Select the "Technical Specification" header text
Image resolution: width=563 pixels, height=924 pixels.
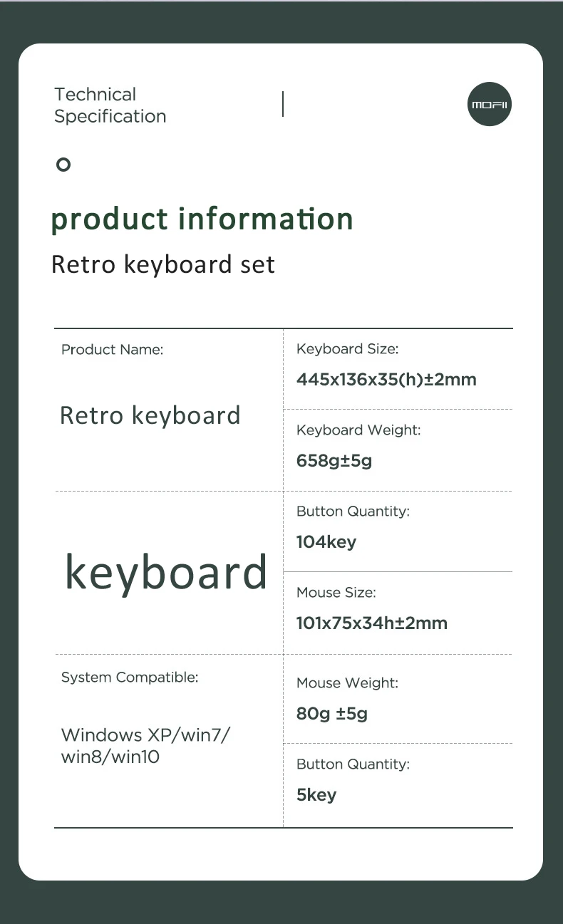point(110,105)
